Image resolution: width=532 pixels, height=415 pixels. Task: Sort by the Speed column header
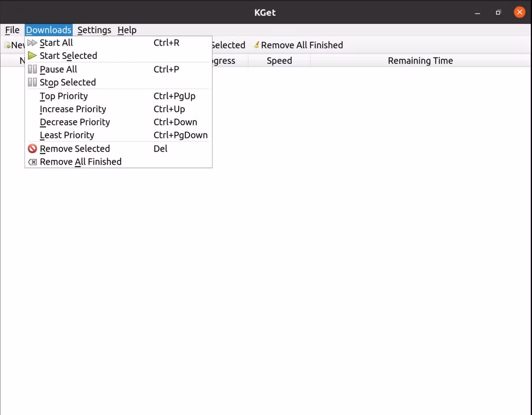pyautogui.click(x=279, y=61)
